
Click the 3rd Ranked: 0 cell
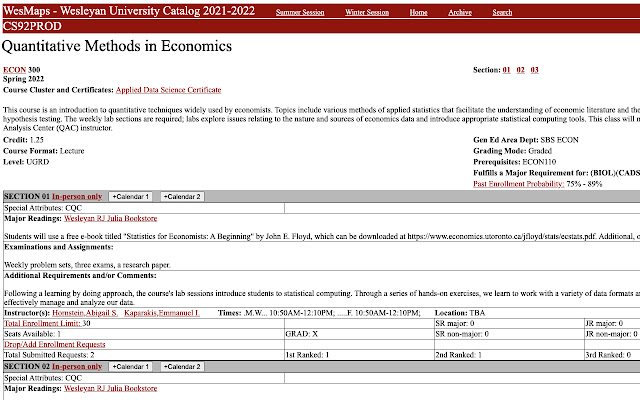[612, 355]
